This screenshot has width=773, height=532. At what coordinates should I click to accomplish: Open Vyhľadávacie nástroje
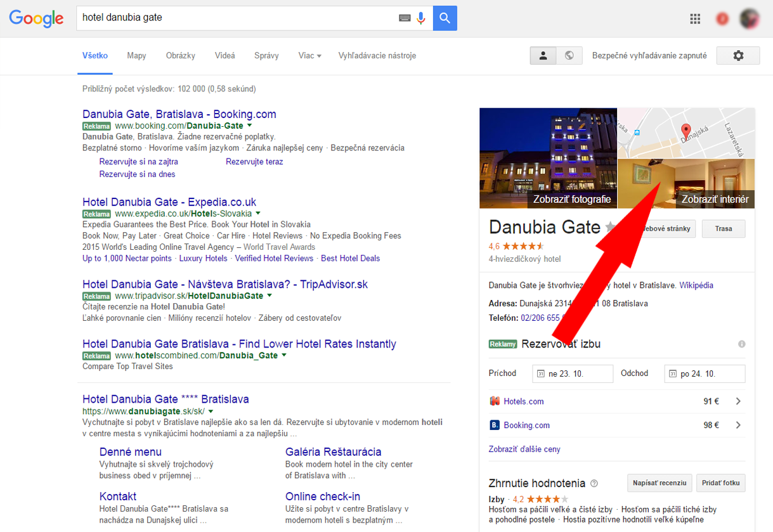(x=377, y=56)
